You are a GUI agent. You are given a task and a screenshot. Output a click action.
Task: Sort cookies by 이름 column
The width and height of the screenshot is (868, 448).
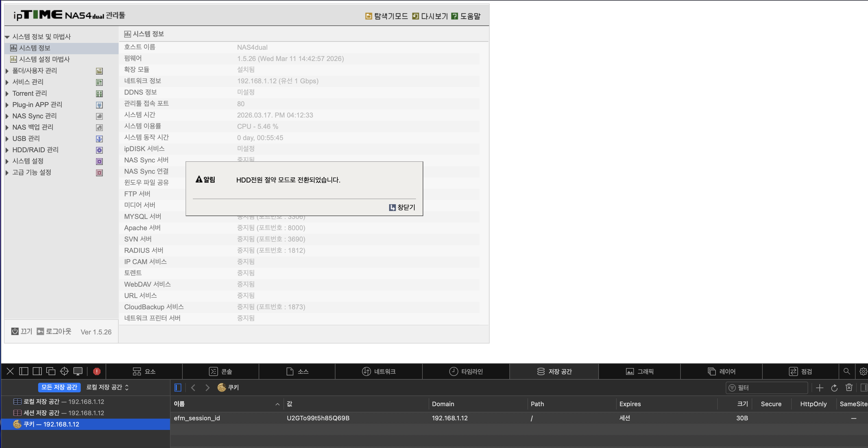(227, 404)
